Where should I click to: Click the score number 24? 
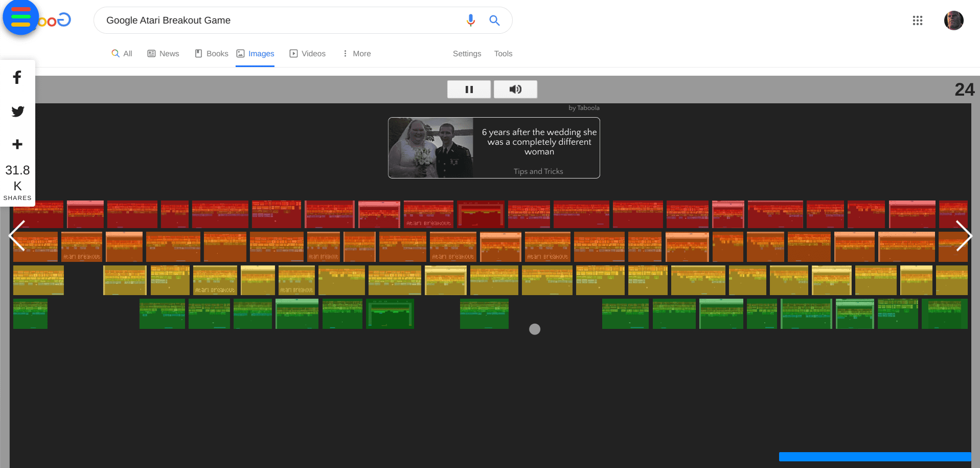pos(964,90)
